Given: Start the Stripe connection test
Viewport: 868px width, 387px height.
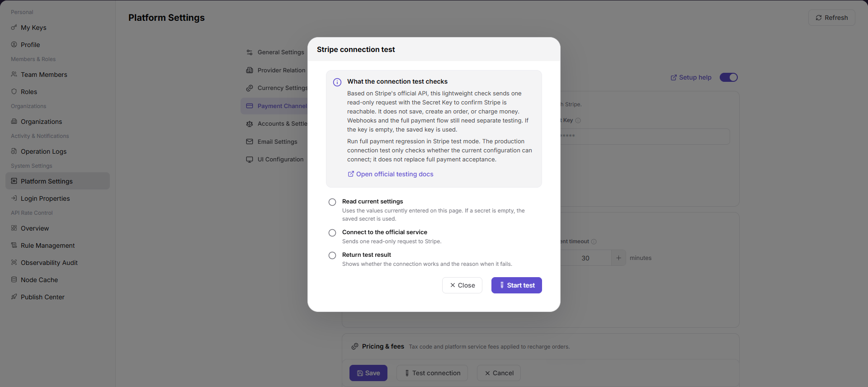Looking at the screenshot, I should tap(517, 285).
